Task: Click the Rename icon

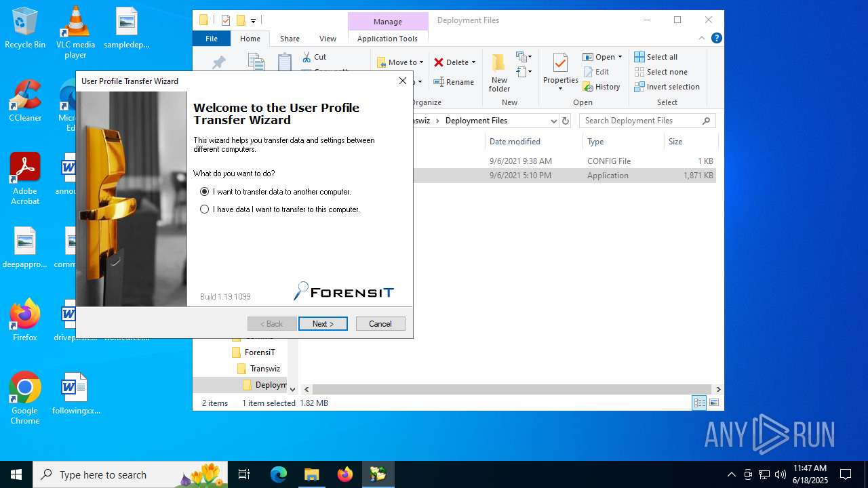Action: (x=439, y=82)
